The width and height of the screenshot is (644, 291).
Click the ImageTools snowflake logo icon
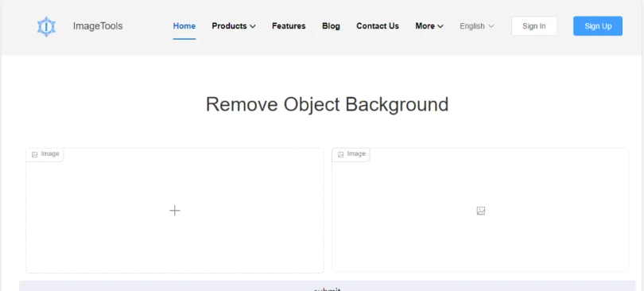pyautogui.click(x=46, y=26)
